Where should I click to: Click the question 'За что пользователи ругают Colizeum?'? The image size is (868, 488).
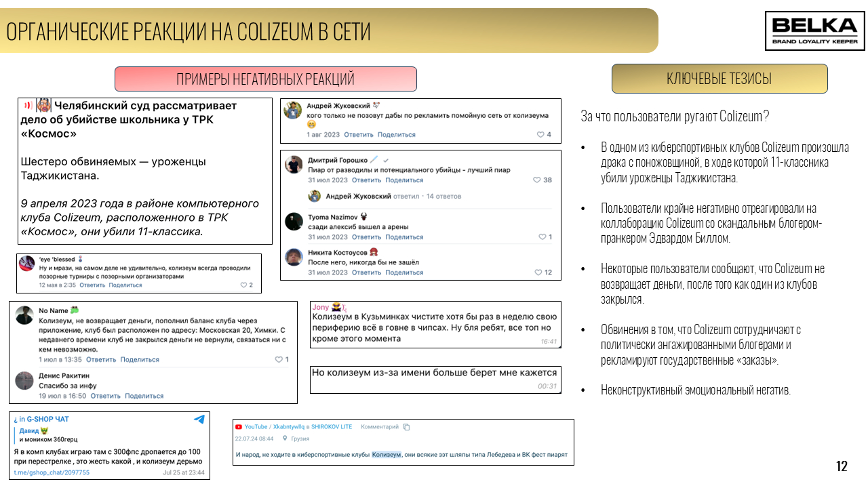pos(675,116)
